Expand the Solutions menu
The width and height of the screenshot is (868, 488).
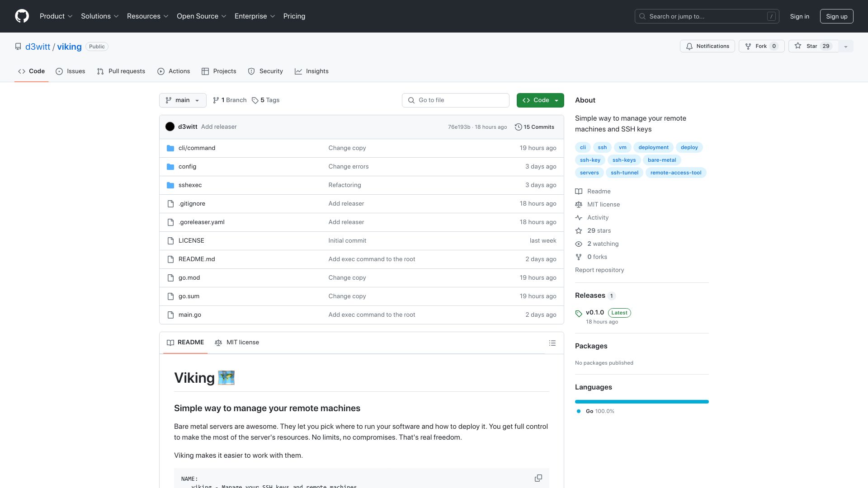(100, 16)
